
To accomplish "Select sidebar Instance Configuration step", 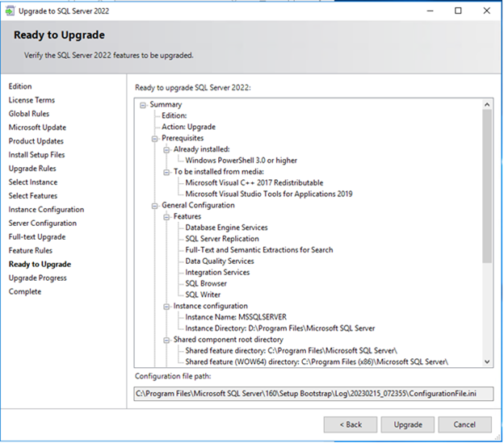I will pyautogui.click(x=46, y=210).
